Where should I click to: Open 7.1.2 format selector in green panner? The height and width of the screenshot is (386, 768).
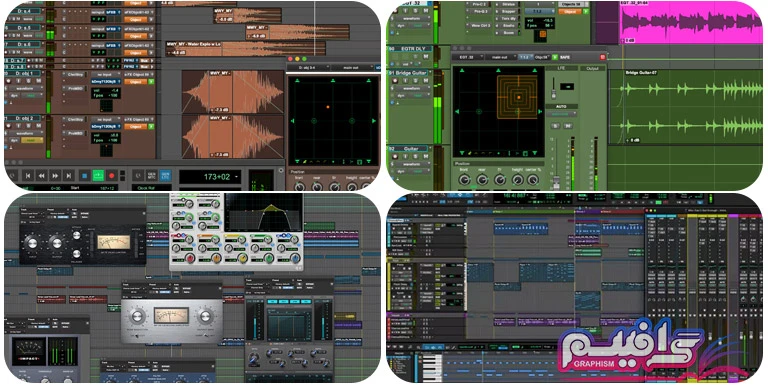[526, 57]
